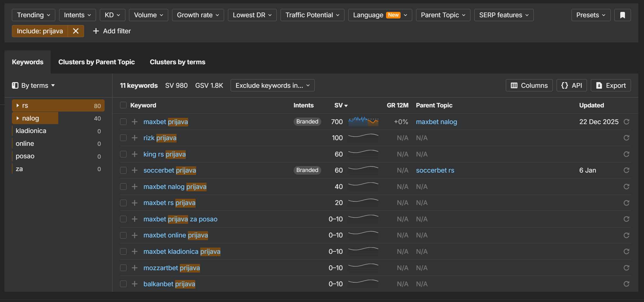Tick the select-all checkbox in Keyword header
The height and width of the screenshot is (302, 644).
click(123, 105)
